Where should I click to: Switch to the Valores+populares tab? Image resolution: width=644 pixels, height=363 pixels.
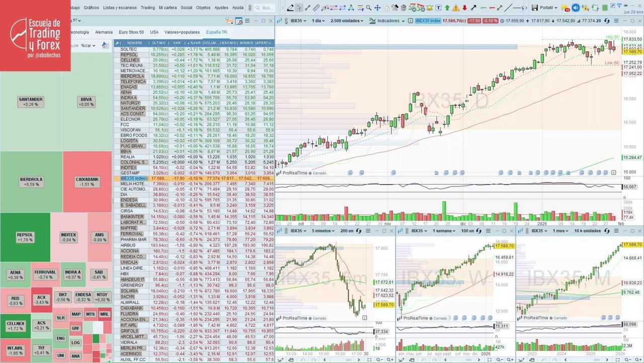[182, 32]
